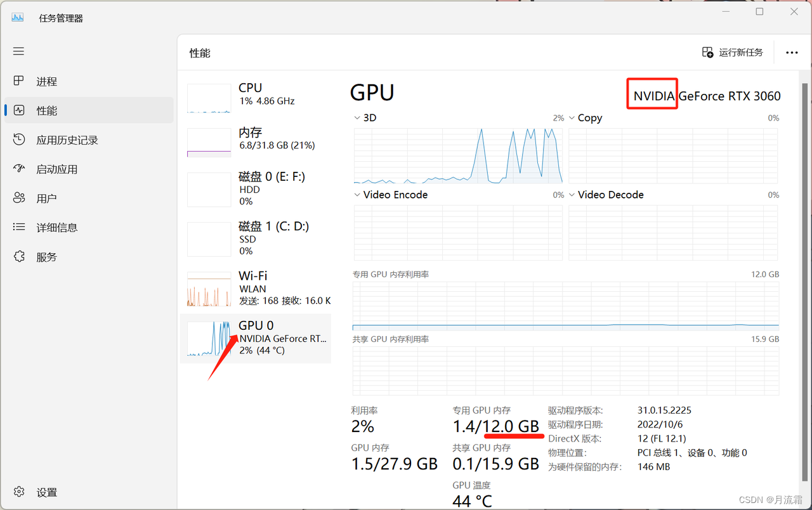Click DirectX version 12 (FL 12.1)

pyautogui.click(x=662, y=438)
